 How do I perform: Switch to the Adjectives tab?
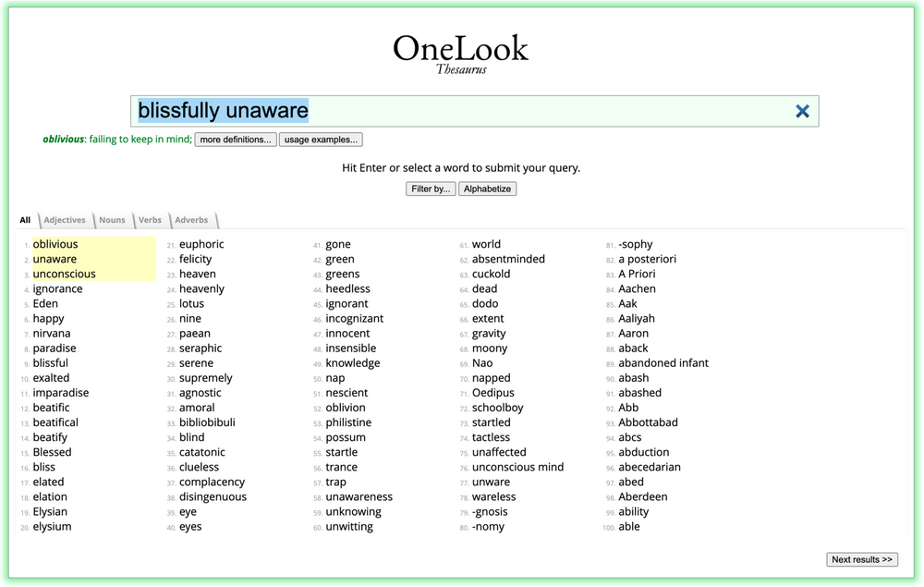click(65, 219)
